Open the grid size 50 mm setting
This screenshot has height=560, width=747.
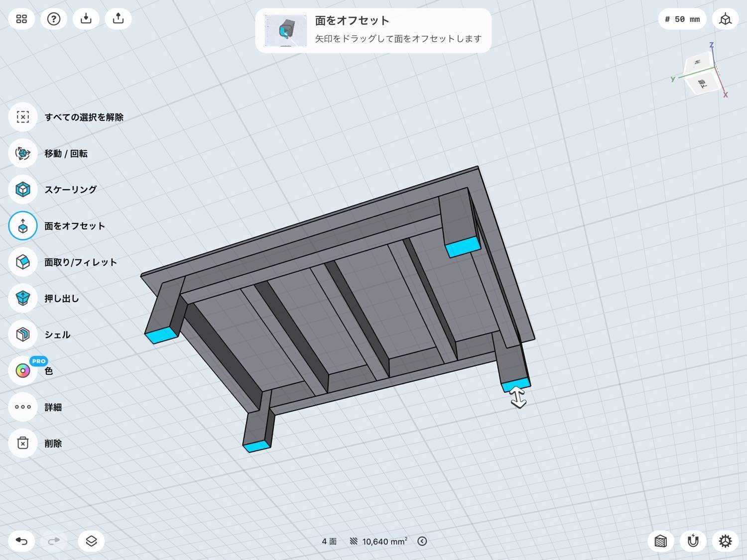click(682, 19)
